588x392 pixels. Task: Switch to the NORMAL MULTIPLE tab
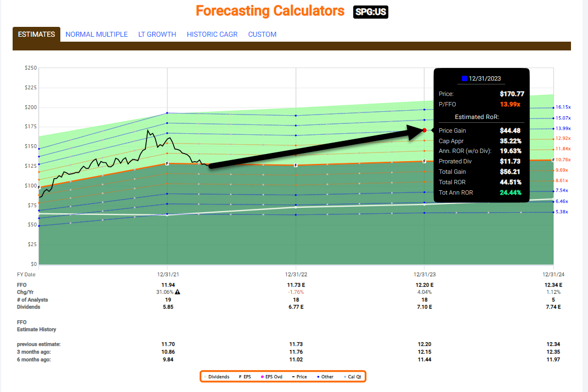coord(97,34)
